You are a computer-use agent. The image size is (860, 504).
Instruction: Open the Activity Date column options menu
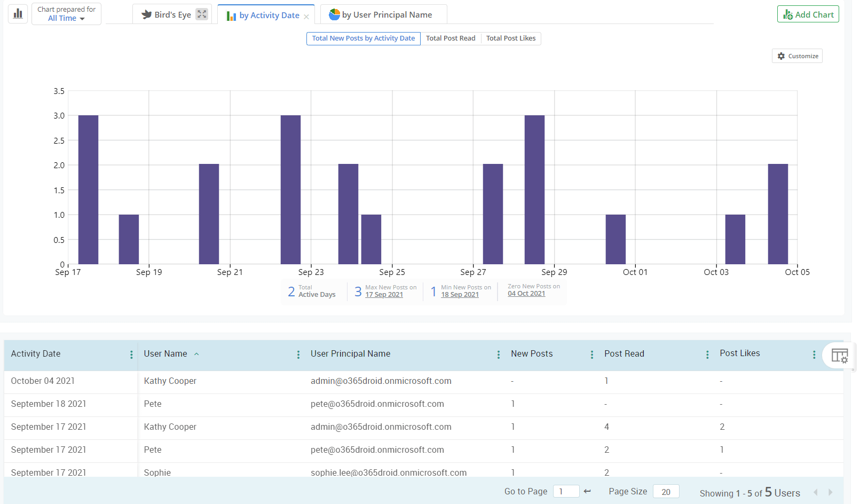(131, 354)
